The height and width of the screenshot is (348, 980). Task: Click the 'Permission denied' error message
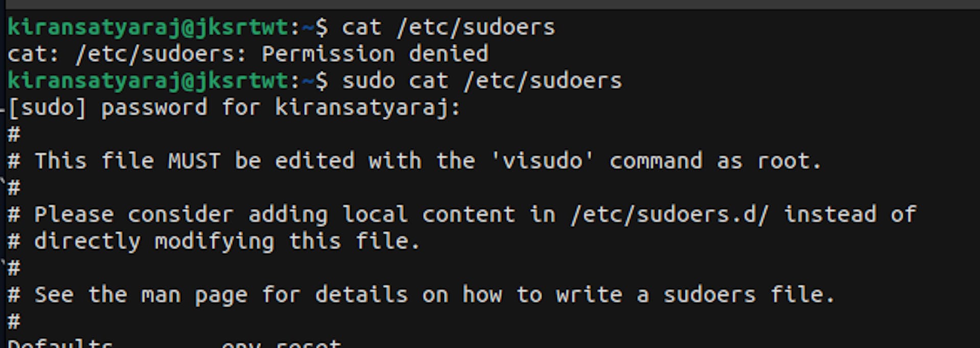375,54
